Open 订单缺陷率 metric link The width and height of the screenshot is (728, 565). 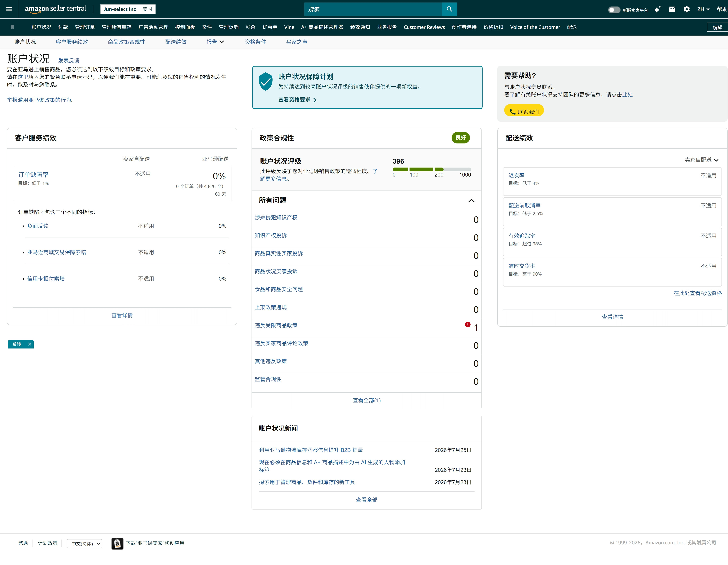pos(33,175)
